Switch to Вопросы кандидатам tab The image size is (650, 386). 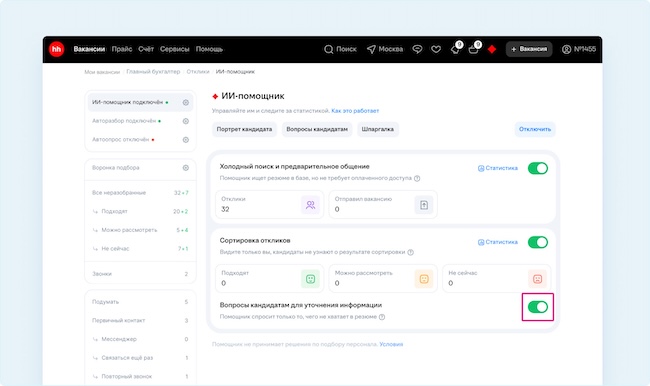tap(317, 129)
